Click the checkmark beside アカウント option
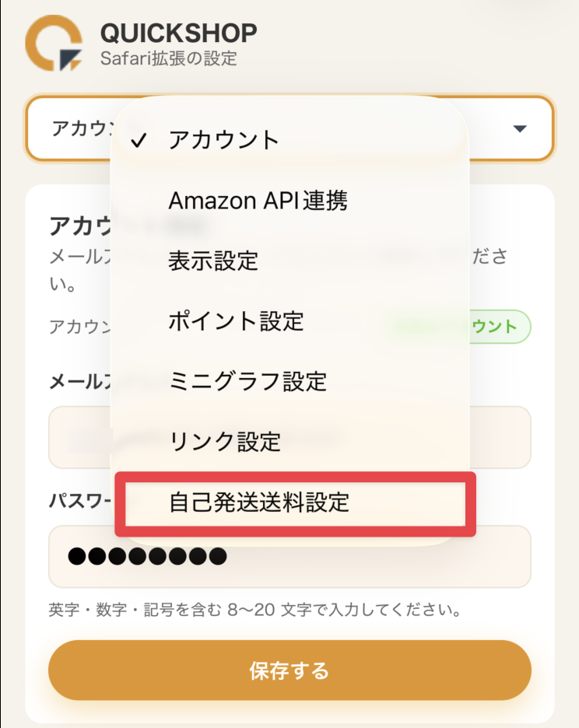The image size is (579, 728). click(139, 141)
